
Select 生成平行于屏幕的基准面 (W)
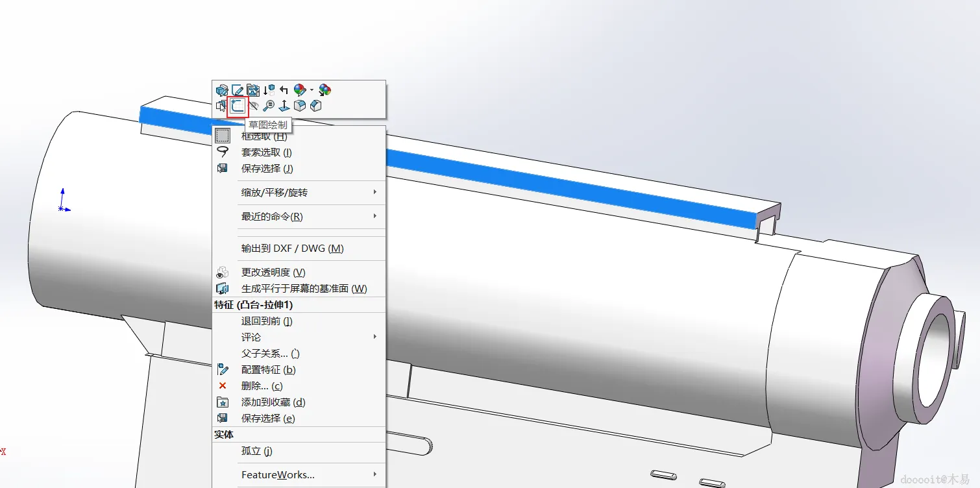(299, 289)
